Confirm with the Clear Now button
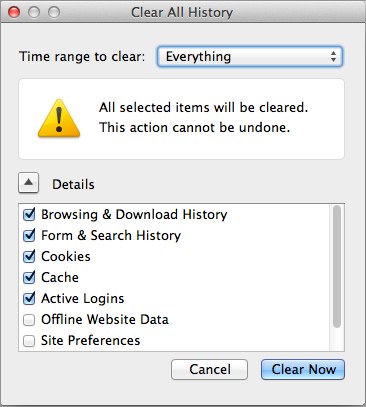366x407 pixels. pos(303,369)
